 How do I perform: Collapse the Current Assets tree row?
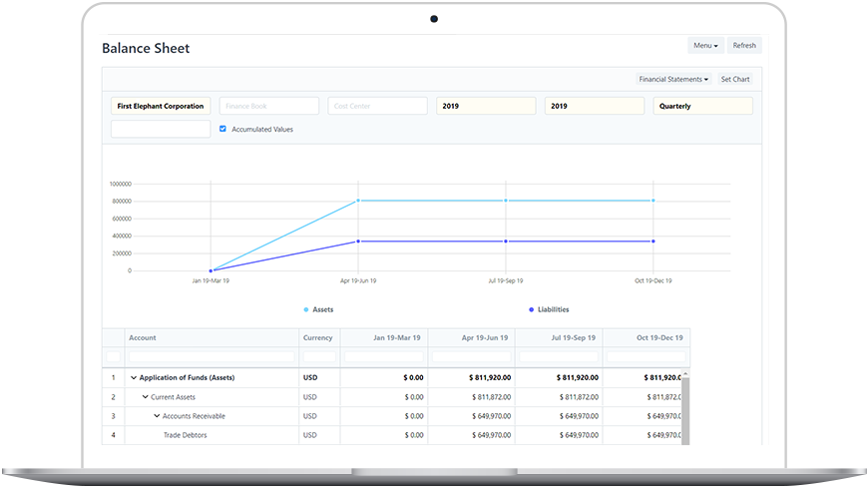tap(145, 397)
